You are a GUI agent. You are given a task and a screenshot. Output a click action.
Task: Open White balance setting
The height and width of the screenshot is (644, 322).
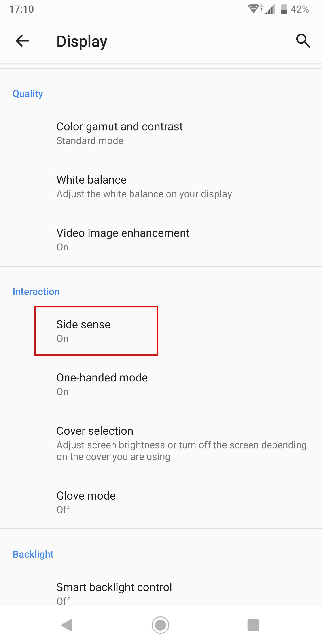[x=161, y=186]
